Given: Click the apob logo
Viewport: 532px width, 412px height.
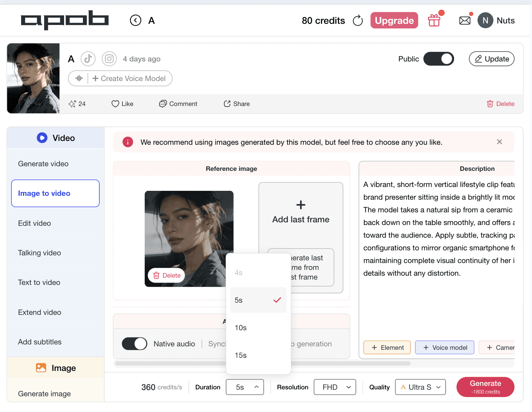Looking at the screenshot, I should [64, 20].
